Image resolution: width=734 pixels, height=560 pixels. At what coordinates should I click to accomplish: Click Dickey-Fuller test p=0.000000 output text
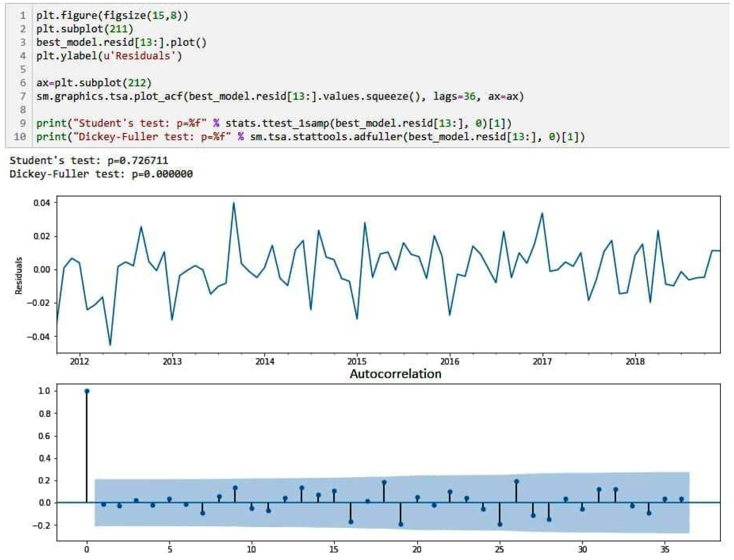(x=101, y=174)
